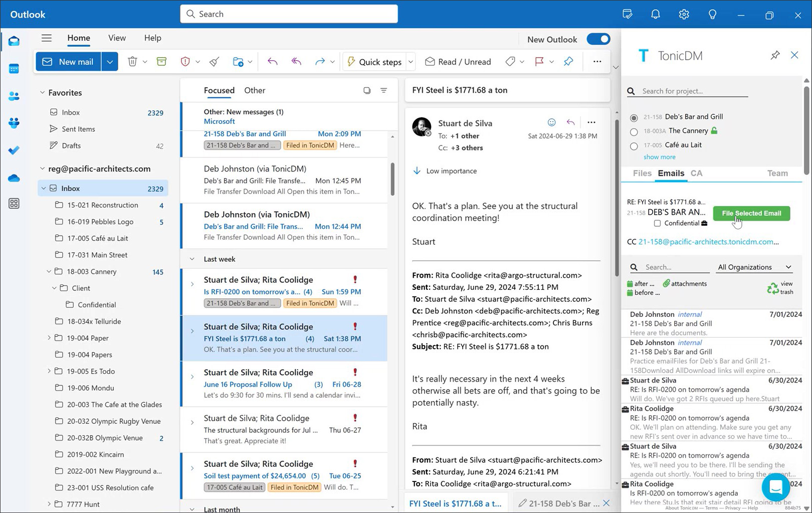Collapse the reg@pacific-architects.com account
Image resolution: width=812 pixels, height=513 pixels.
pyautogui.click(x=42, y=168)
